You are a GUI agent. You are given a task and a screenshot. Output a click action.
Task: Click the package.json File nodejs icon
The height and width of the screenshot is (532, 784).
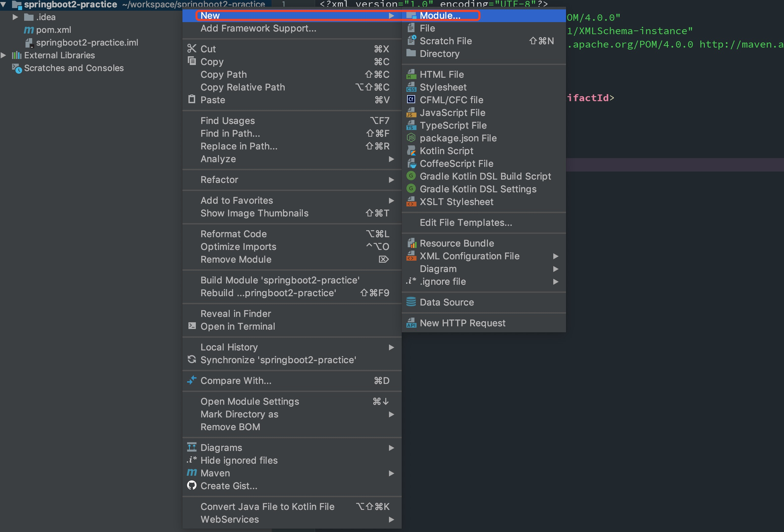coord(411,138)
